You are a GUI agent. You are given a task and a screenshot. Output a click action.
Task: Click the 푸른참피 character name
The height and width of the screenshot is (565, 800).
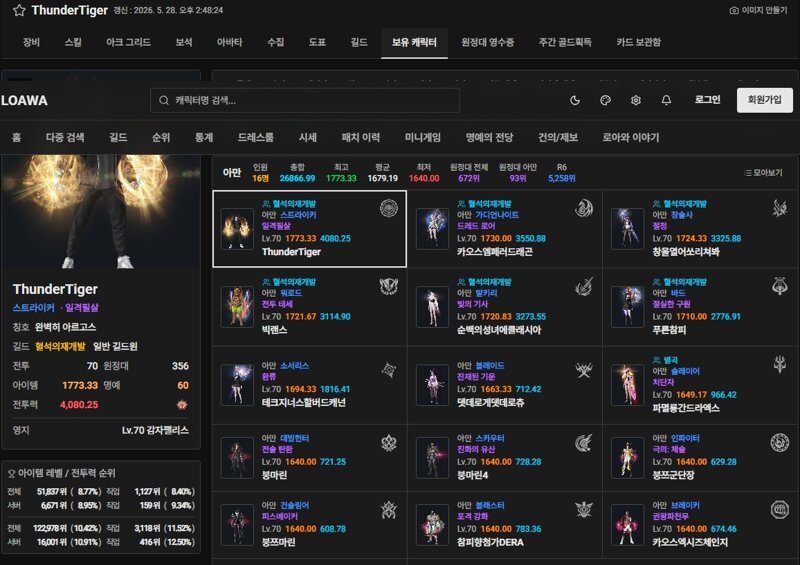(669, 330)
